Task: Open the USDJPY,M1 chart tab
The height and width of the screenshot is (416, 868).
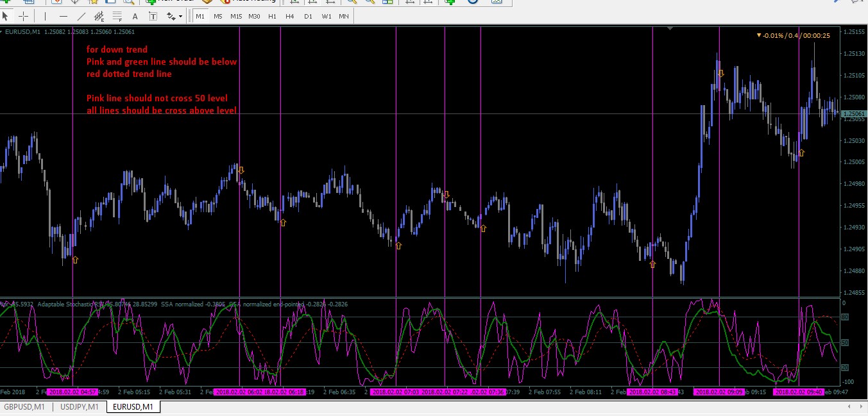Action: (79, 406)
